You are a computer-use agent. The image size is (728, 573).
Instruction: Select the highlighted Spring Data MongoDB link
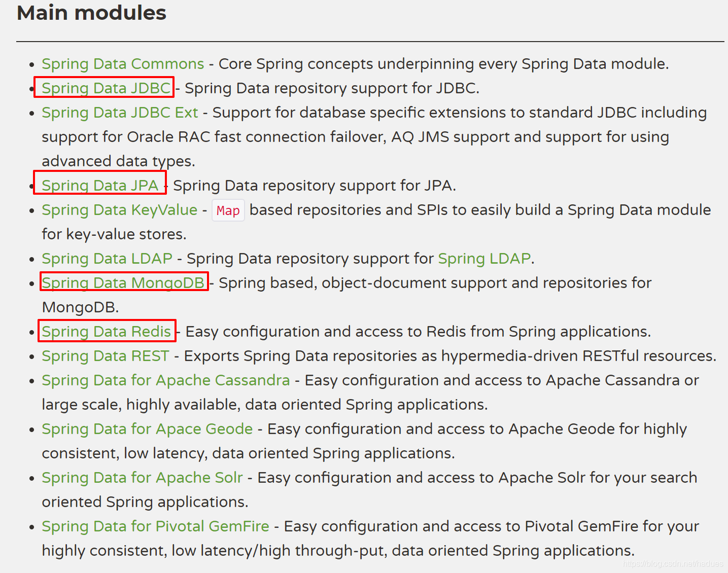123,282
